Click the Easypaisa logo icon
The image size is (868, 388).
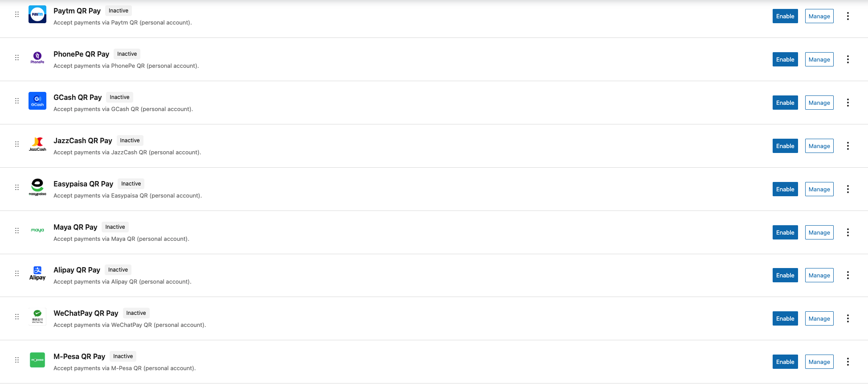click(37, 187)
